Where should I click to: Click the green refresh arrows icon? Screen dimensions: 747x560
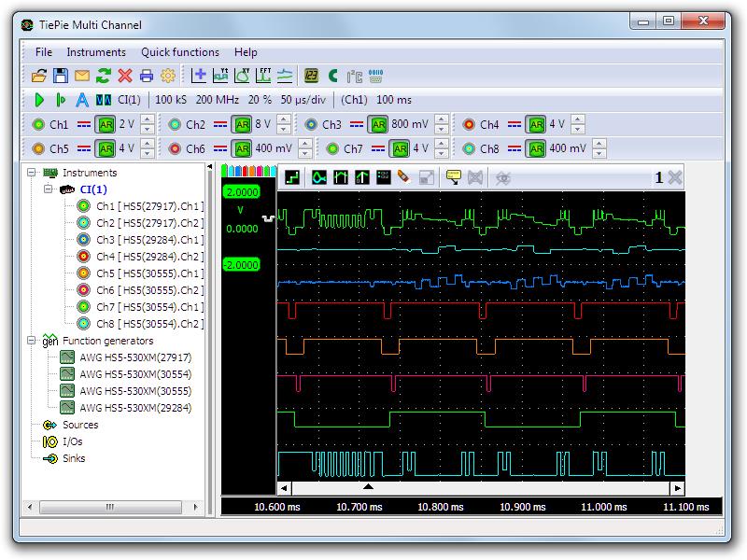click(x=104, y=76)
